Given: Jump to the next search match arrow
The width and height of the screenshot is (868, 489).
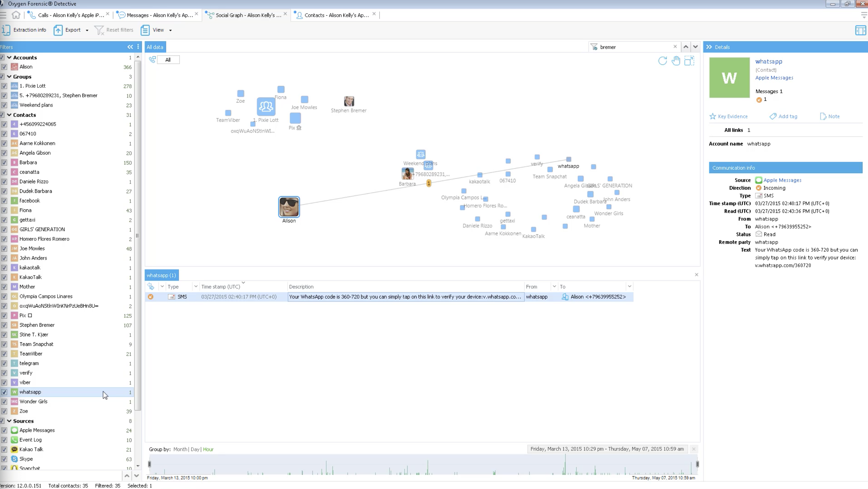Looking at the screenshot, I should tap(696, 47).
